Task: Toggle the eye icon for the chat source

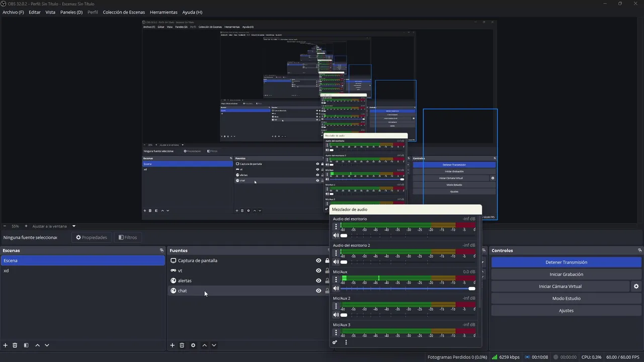Action: click(318, 291)
